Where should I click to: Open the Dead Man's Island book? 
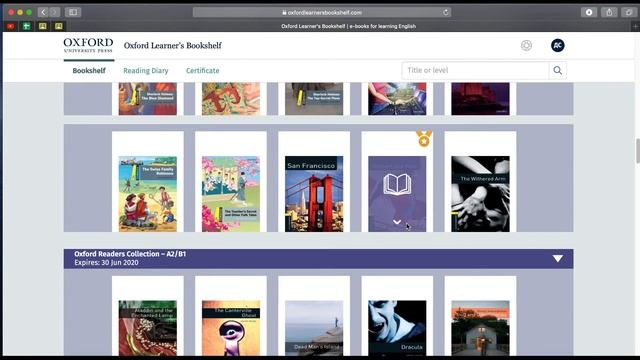(x=314, y=328)
